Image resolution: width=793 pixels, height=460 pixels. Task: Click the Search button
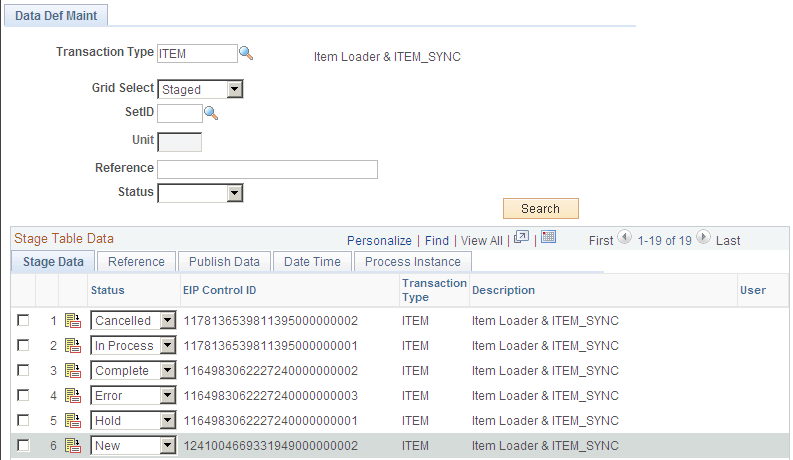[541, 208]
